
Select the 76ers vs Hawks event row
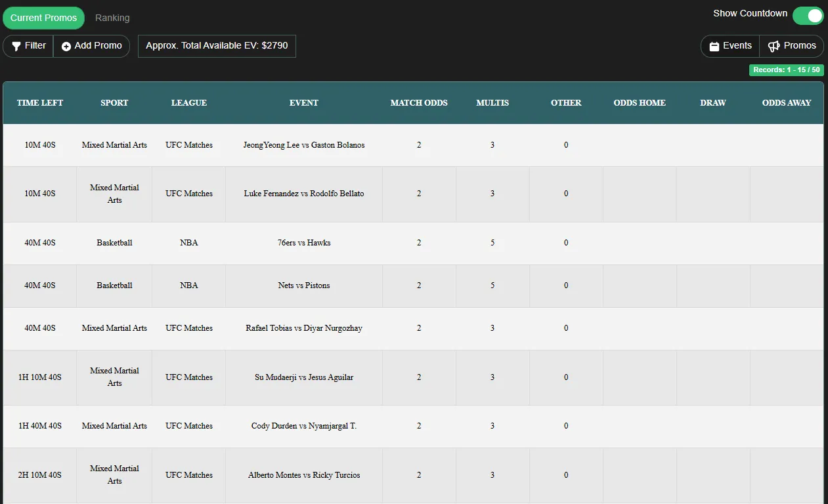pos(303,243)
